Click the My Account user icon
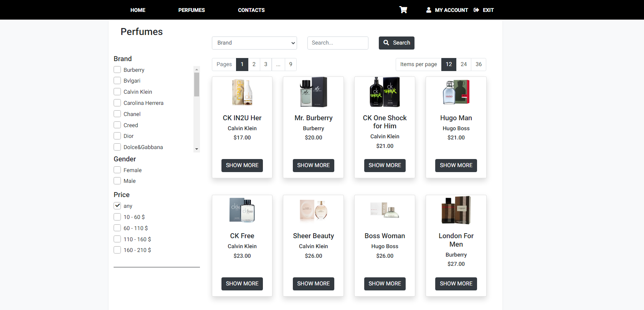The image size is (644, 310). [429, 10]
